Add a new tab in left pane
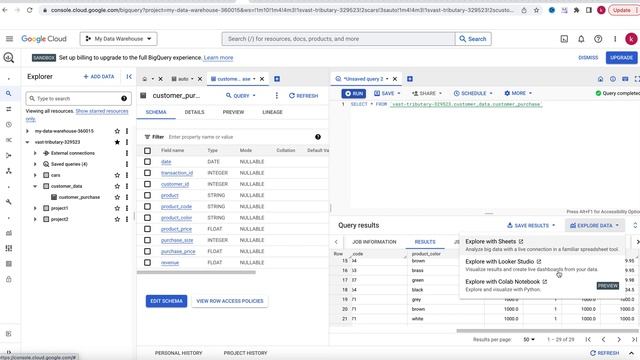Viewport: 640px width, 360px height. tap(277, 79)
